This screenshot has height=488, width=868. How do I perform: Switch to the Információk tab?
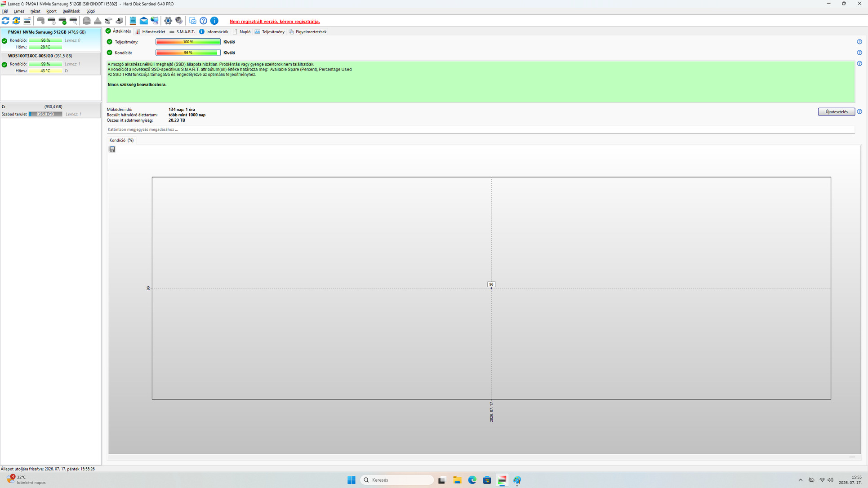coord(214,32)
